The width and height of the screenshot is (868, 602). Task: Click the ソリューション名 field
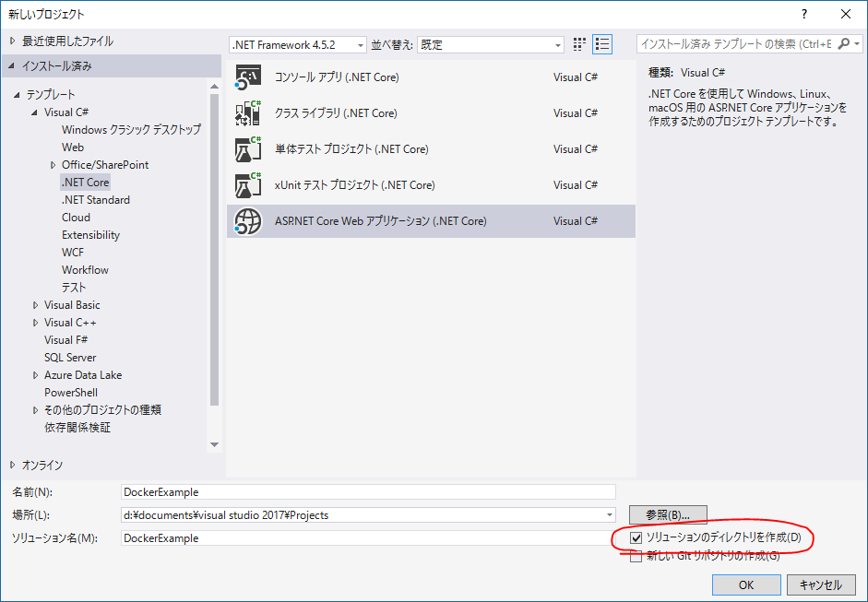click(x=368, y=537)
